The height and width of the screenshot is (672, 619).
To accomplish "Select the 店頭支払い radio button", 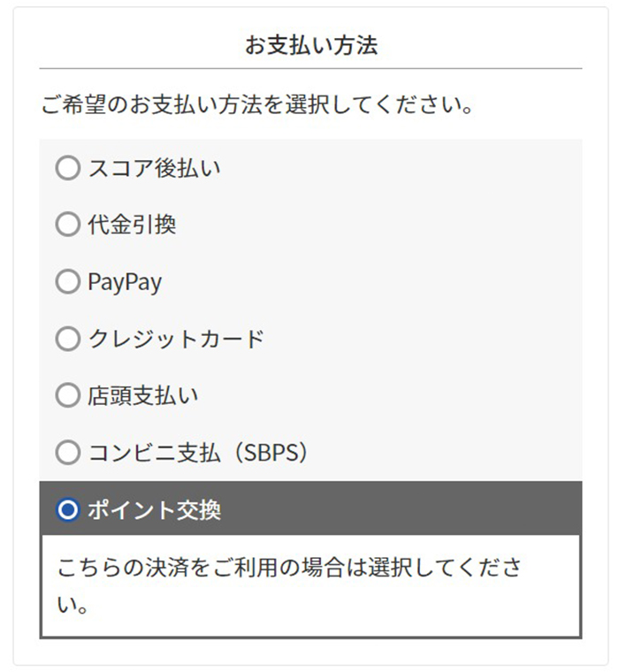I will [67, 395].
